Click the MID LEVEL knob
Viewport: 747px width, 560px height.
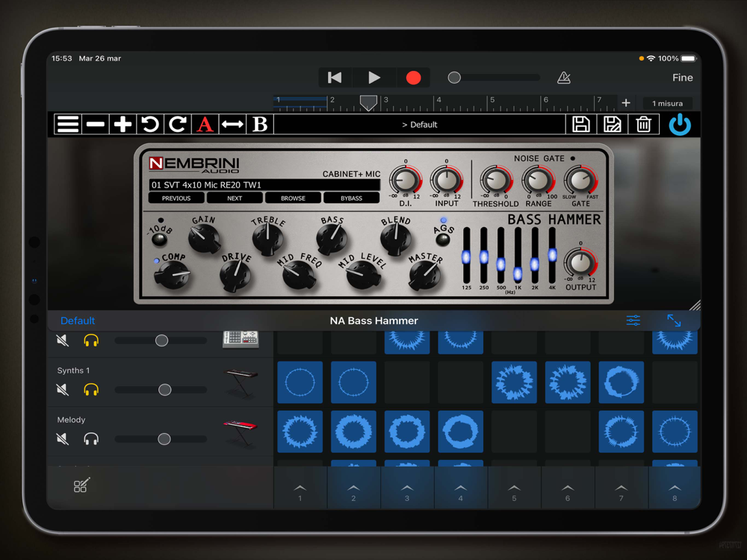pos(362,275)
